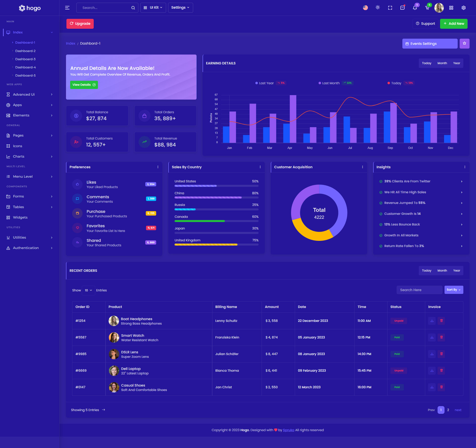476x448 pixels.
Task: Download invoice for order #1254
Action: [x=432, y=321]
